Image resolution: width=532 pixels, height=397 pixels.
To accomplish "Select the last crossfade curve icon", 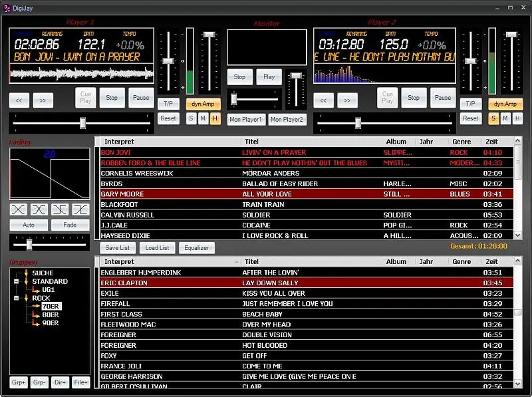I will 80,209.
